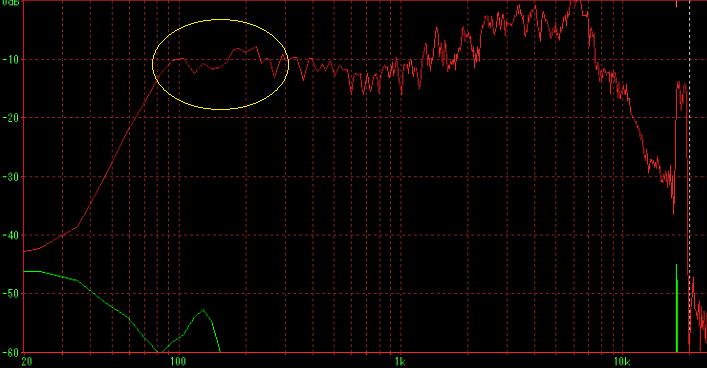This screenshot has height=368, width=707.
Task: Click the 0dB label at top left
Action: tap(10, 2)
